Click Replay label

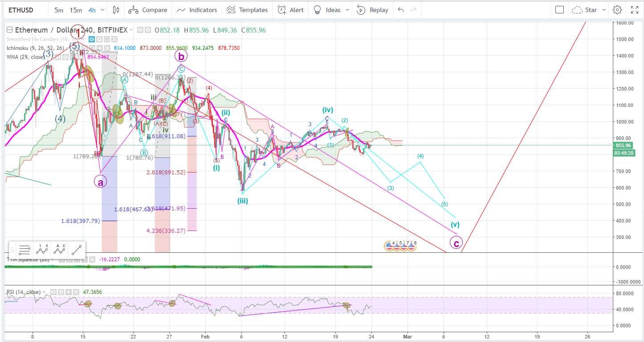pyautogui.click(x=379, y=10)
